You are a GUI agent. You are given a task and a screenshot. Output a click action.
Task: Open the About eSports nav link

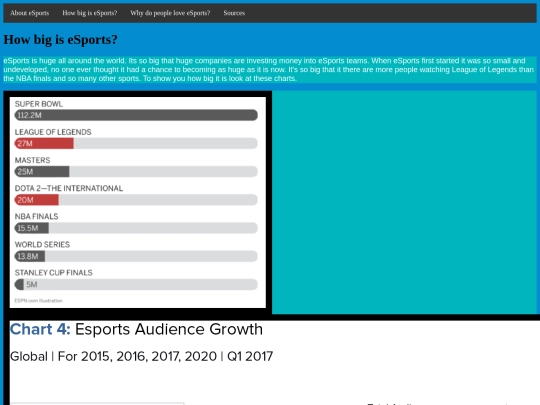pyautogui.click(x=30, y=13)
